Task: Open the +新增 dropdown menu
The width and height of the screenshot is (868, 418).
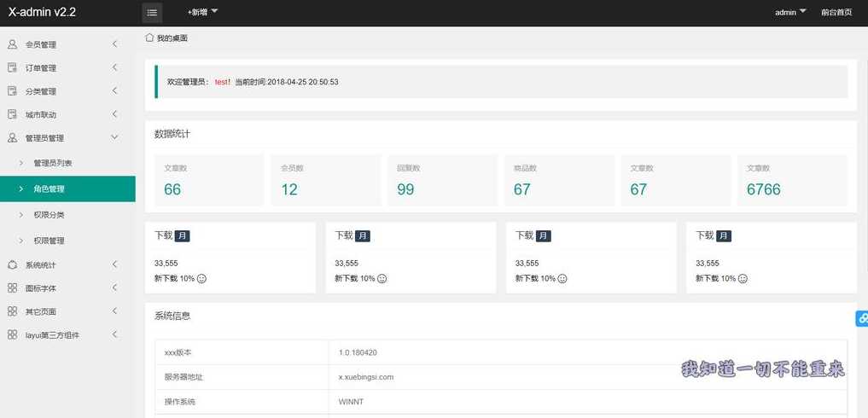Action: tap(202, 12)
